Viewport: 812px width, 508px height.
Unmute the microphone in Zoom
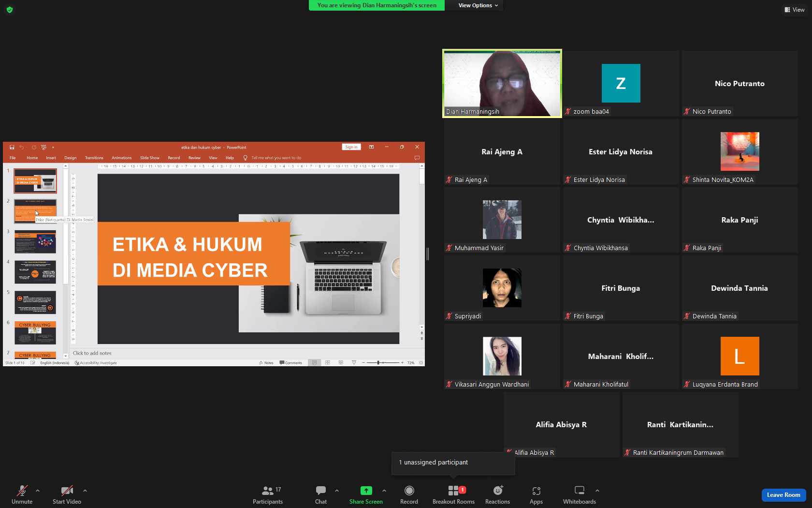click(22, 494)
